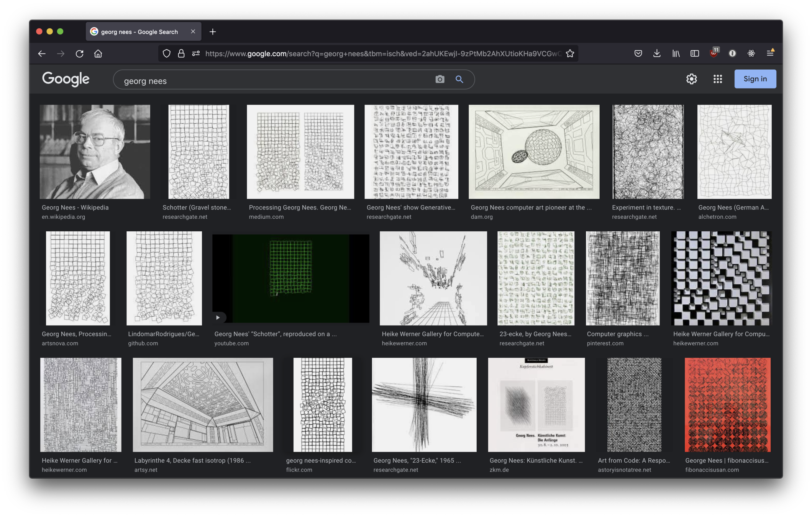Click the magnifying glass search button
The image size is (812, 517).
point(459,79)
